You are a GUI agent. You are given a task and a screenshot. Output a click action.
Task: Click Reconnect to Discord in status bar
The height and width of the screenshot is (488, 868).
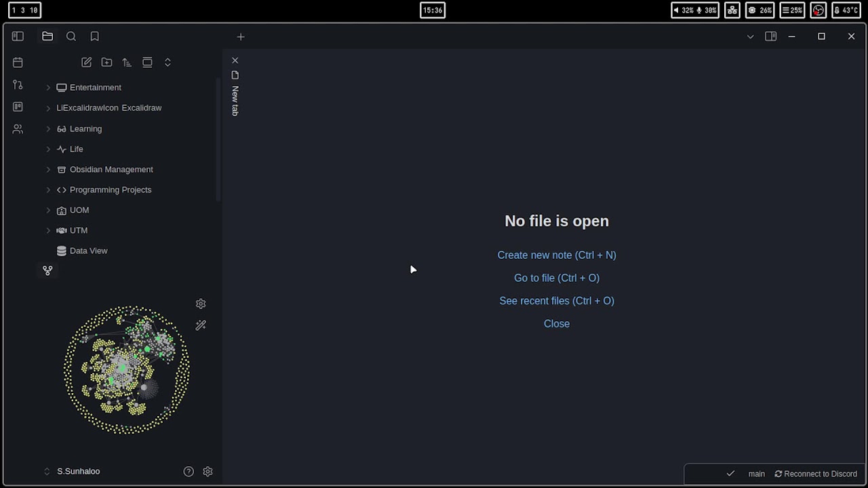tap(816, 474)
